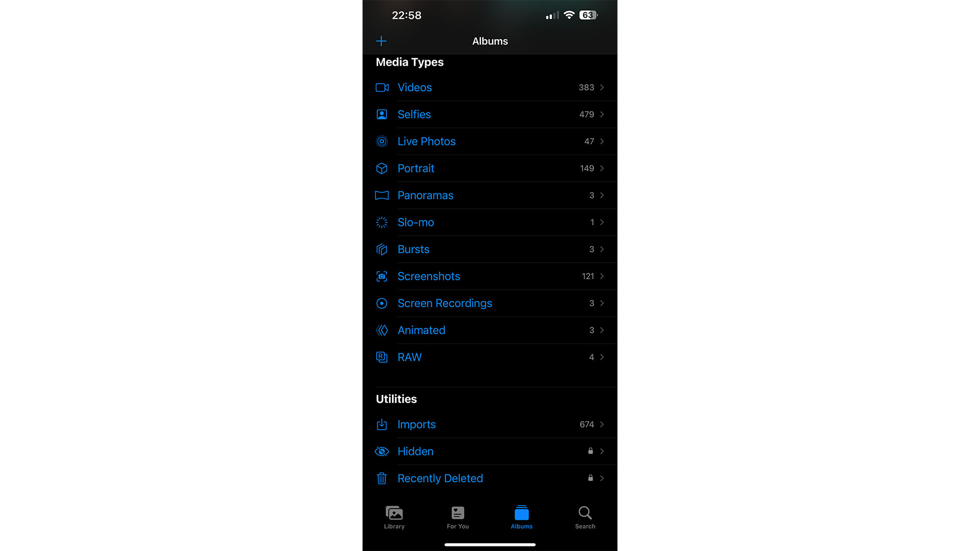Expand the Videos album chevron
Screen dimensions: 980x551
[x=602, y=87]
